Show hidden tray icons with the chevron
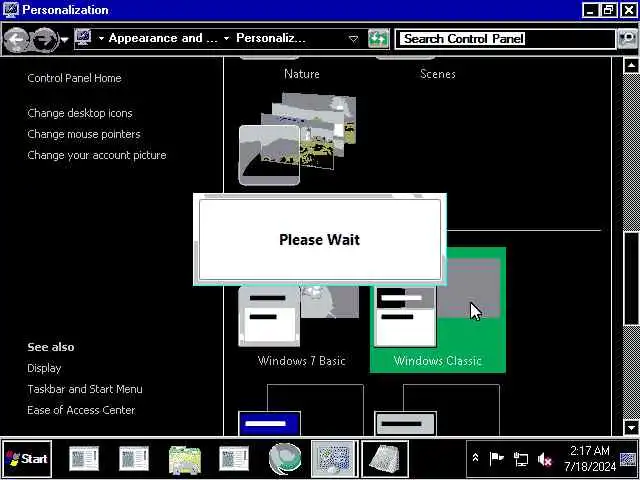This screenshot has width=640, height=480. click(x=476, y=458)
